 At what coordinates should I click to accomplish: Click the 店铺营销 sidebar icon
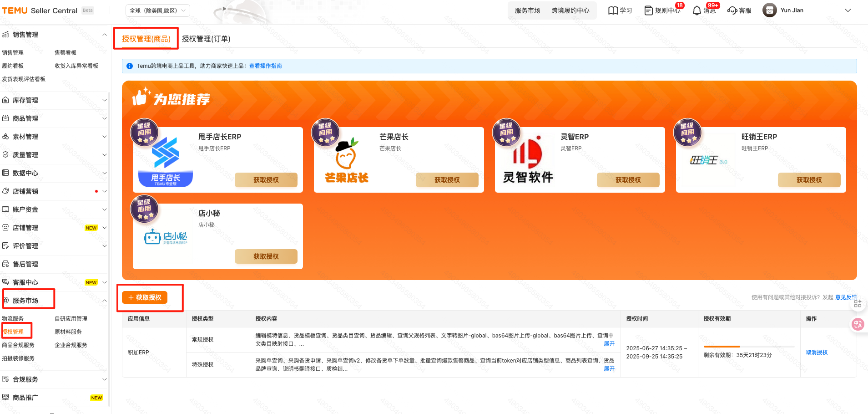(x=6, y=191)
